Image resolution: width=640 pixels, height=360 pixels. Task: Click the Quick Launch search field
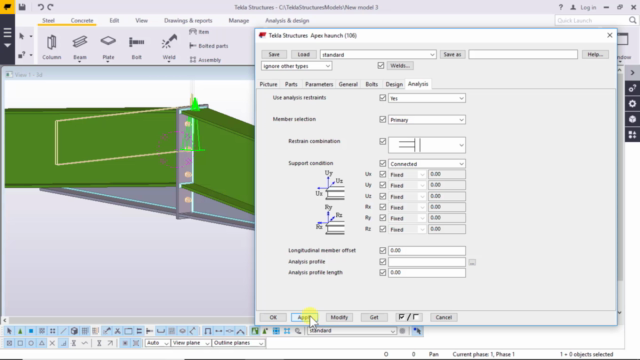pos(591,20)
